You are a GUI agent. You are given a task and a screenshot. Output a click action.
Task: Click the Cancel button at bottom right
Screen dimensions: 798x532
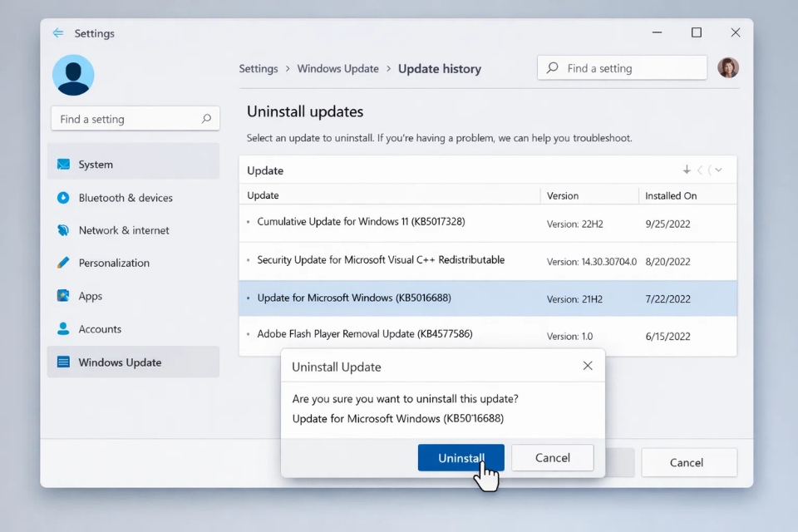coord(688,462)
